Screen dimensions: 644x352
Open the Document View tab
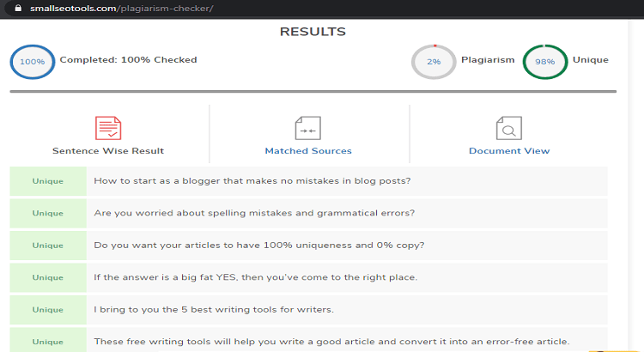tap(509, 151)
